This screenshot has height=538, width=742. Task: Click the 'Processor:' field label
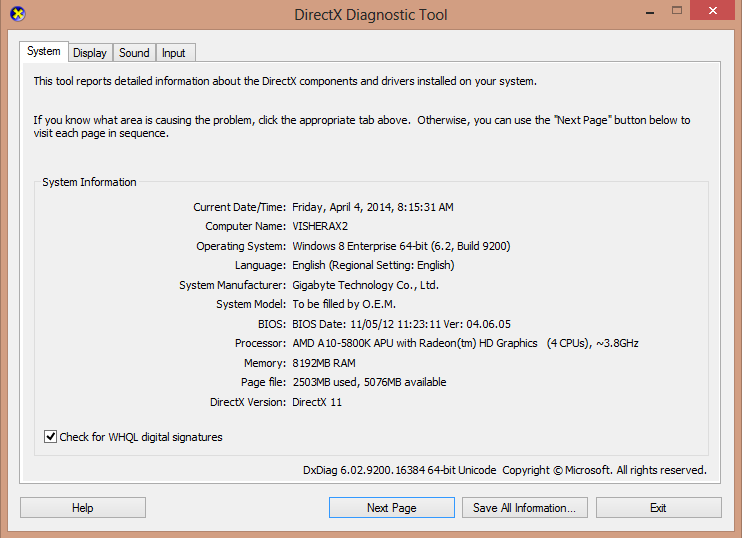[x=260, y=343]
